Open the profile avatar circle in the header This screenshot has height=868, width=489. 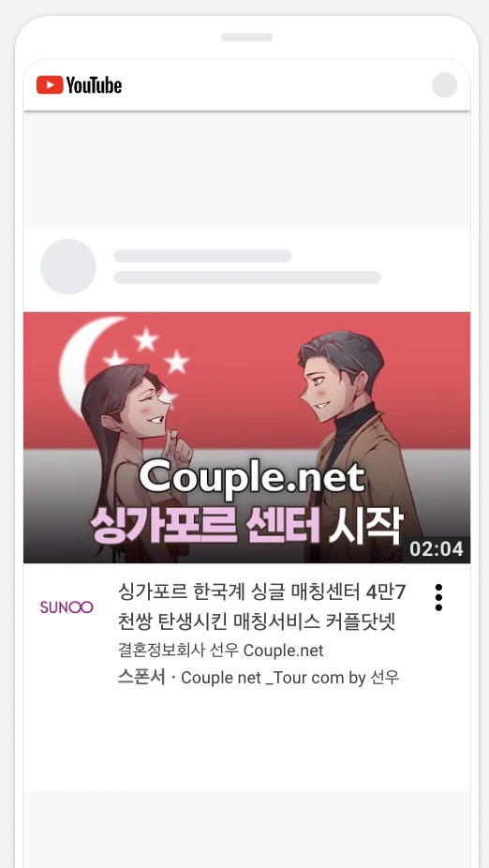(x=444, y=85)
